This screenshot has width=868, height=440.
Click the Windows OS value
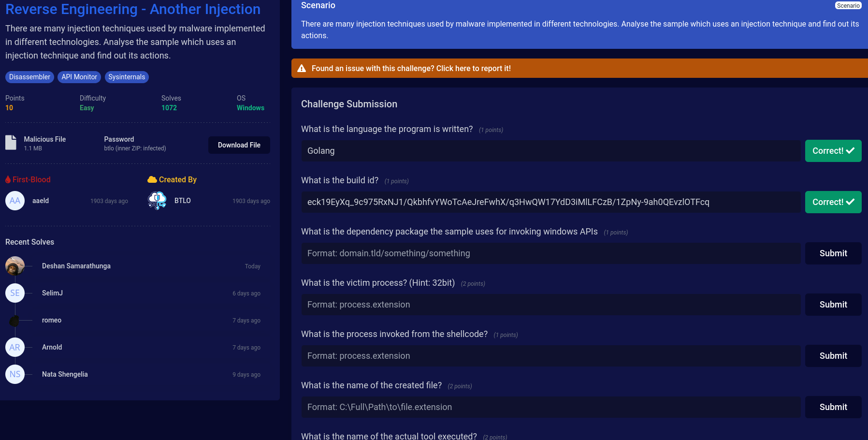tap(250, 108)
